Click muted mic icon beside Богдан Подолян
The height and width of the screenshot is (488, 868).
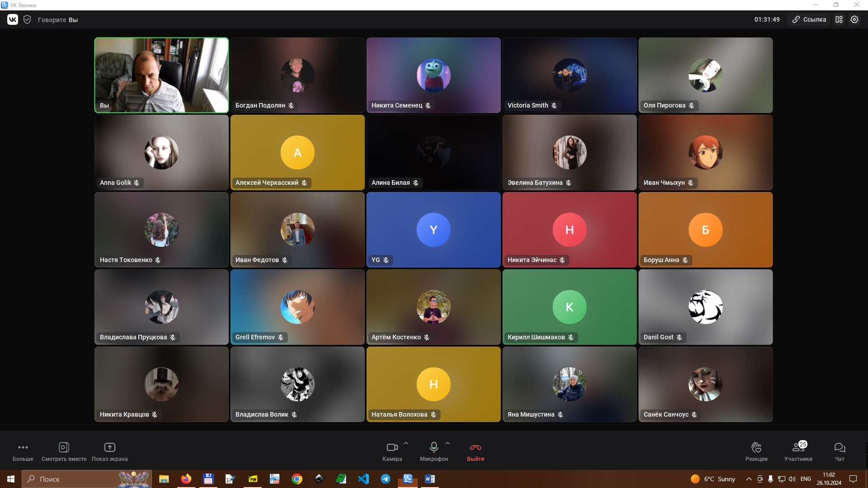[291, 105]
